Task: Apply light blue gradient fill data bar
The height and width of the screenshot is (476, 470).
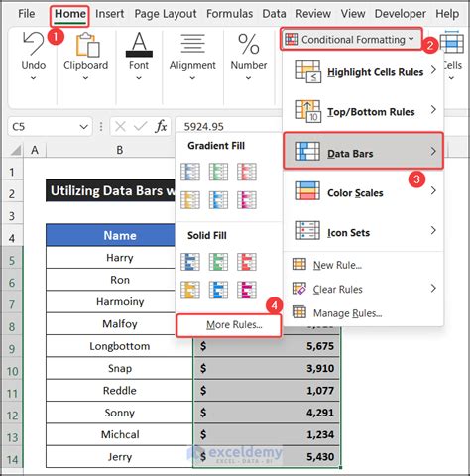Action: [x=218, y=200]
